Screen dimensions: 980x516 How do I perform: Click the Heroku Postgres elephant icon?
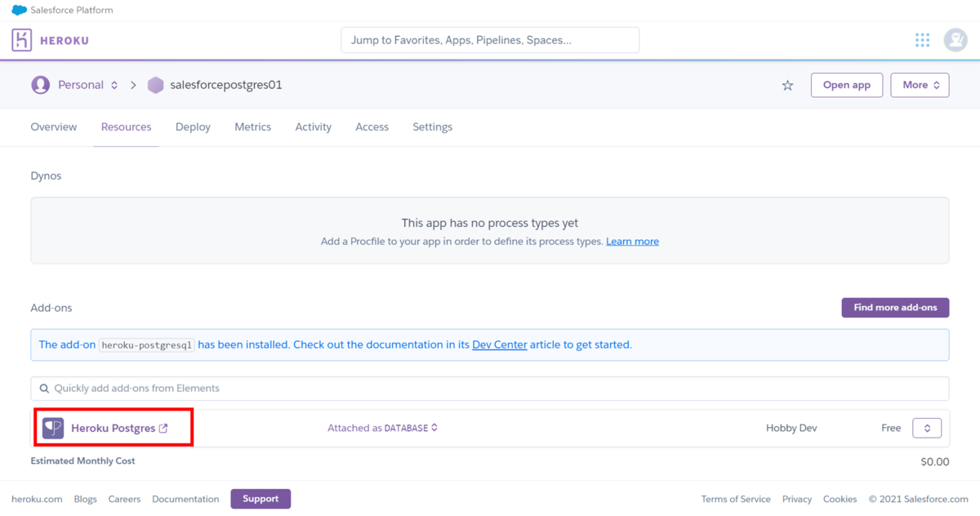(53, 428)
